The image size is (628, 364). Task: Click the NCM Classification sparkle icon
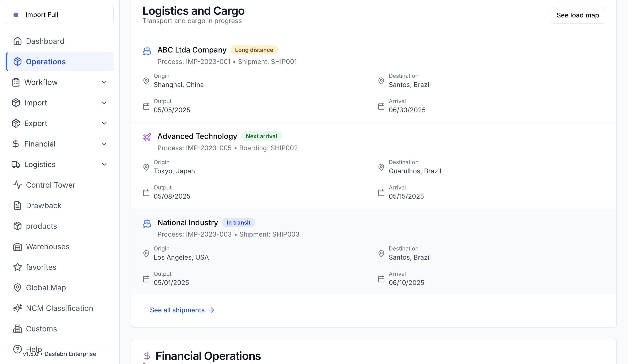17,308
